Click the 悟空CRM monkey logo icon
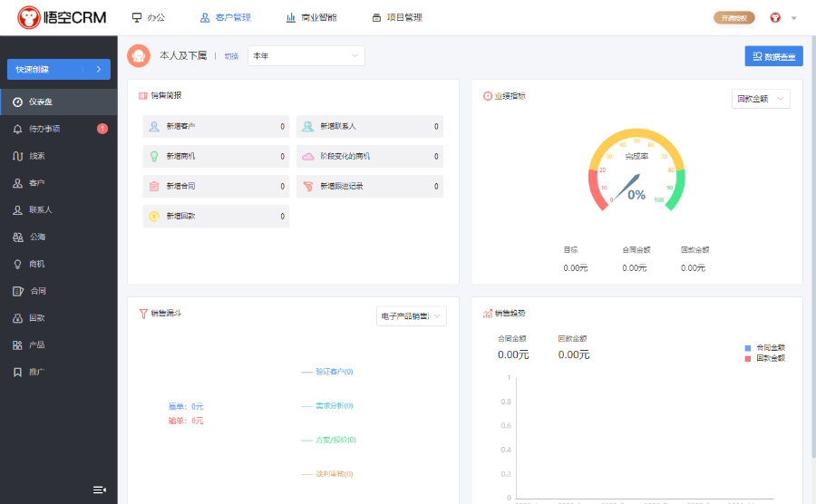816x504 pixels. click(x=30, y=17)
